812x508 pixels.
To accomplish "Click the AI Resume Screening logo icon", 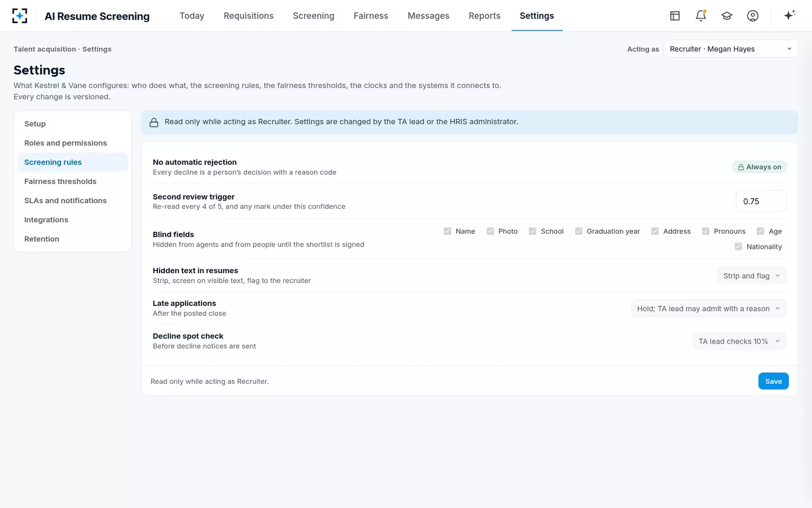I will click(20, 16).
